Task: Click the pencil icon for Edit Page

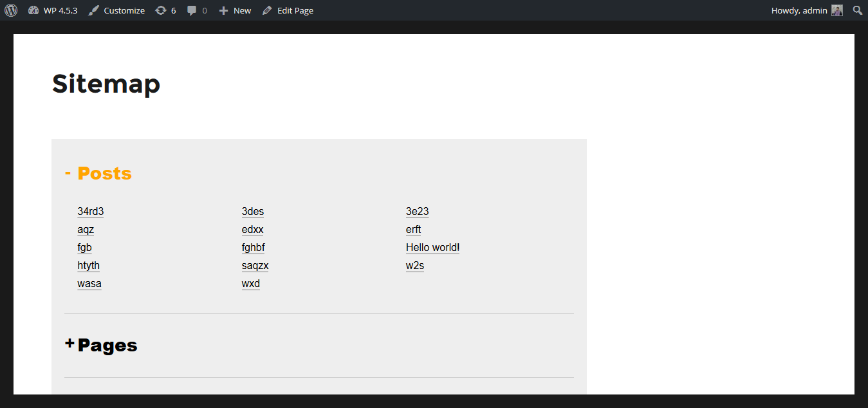Action: [267, 10]
